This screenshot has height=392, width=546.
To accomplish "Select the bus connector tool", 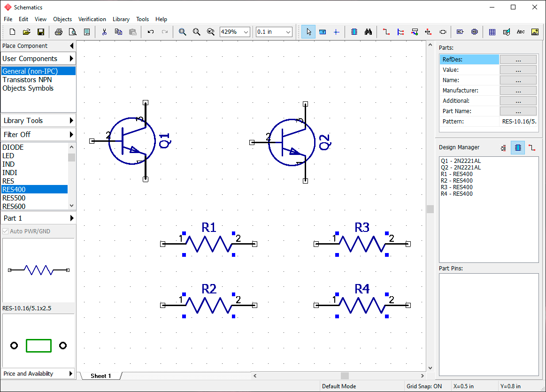I will 415,32.
